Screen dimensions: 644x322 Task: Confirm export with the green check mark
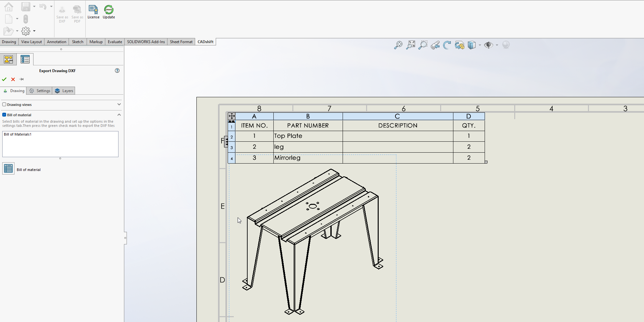coord(4,79)
